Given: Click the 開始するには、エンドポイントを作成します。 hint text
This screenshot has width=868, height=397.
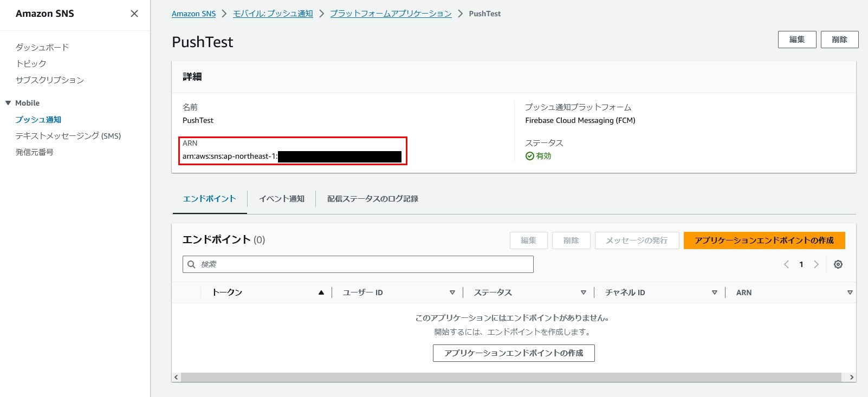Looking at the screenshot, I should [513, 332].
